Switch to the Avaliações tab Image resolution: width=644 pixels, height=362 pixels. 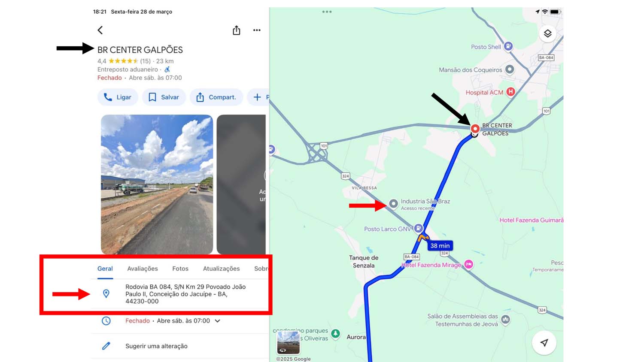click(143, 268)
